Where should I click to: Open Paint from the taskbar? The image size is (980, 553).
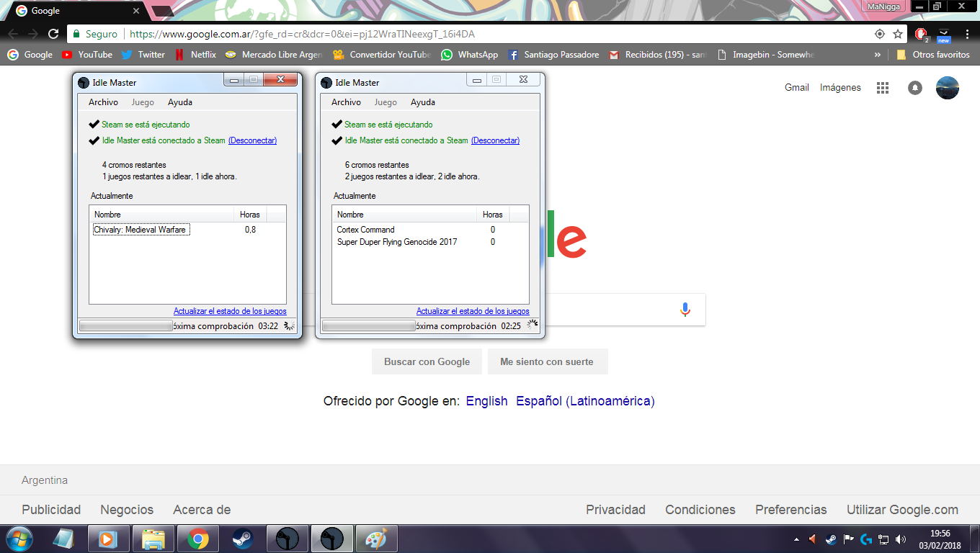[376, 539]
